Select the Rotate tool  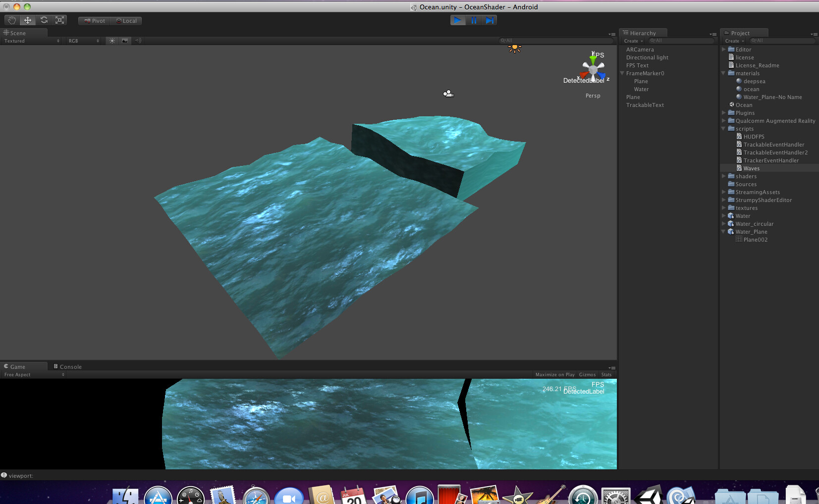tap(44, 20)
